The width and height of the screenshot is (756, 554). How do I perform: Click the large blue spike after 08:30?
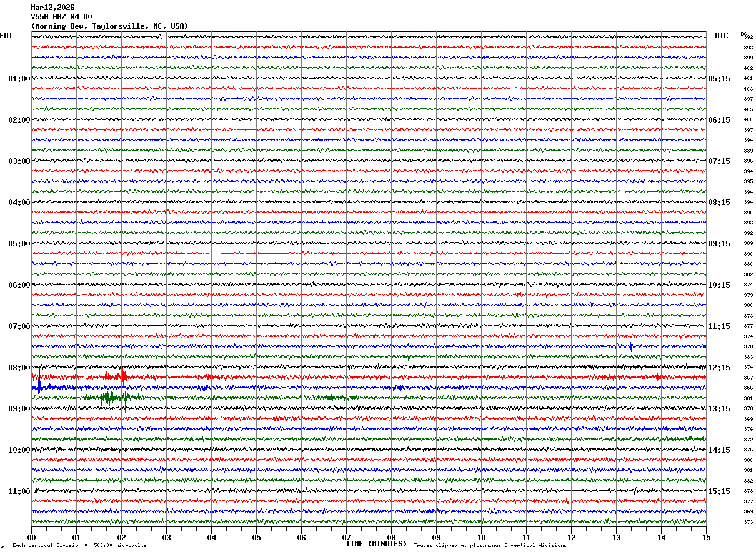39,381
